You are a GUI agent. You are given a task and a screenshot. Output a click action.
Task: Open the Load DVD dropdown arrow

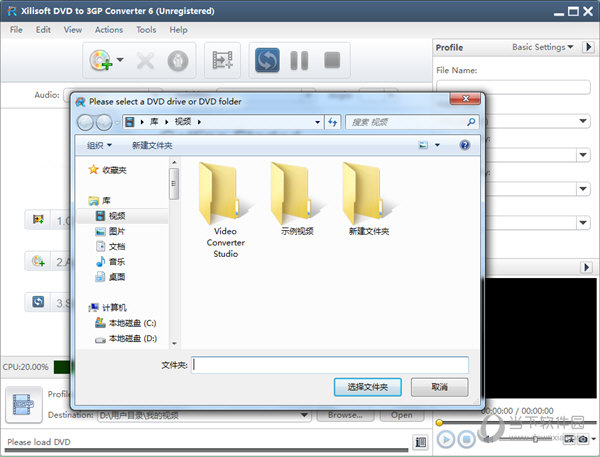pyautogui.click(x=120, y=60)
